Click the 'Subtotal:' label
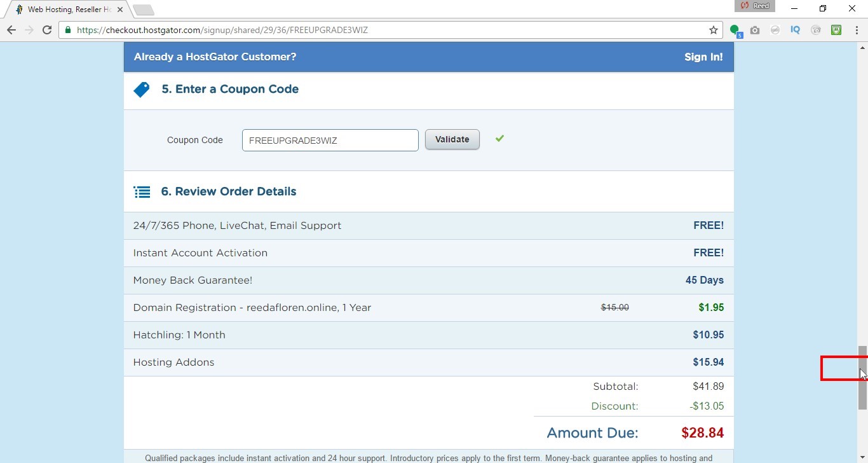This screenshot has height=463, width=868. coord(615,387)
